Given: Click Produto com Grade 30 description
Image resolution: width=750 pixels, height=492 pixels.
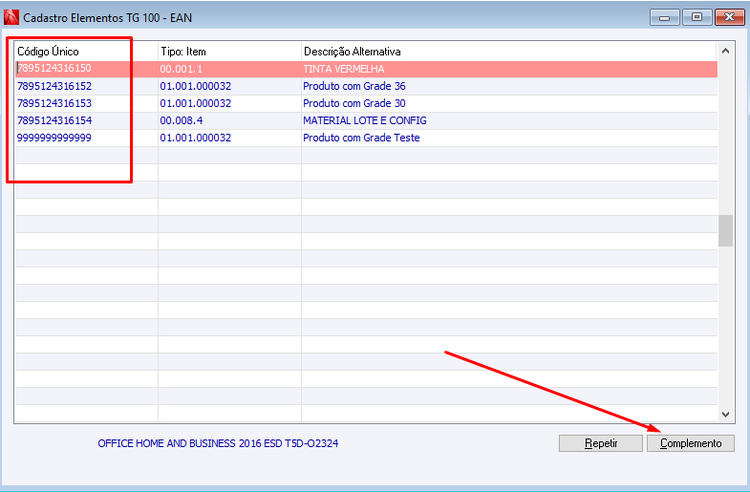Looking at the screenshot, I should [354, 103].
